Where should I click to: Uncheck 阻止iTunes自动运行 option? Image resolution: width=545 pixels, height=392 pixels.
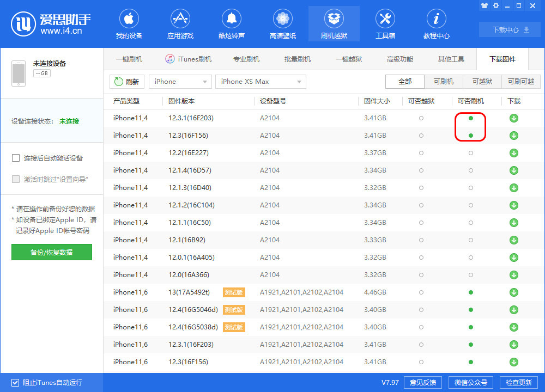pos(16,382)
